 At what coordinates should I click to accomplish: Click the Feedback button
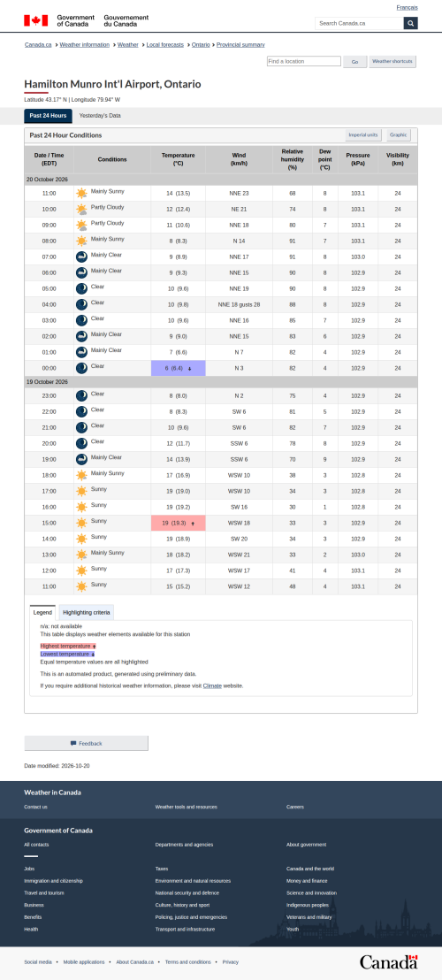pyautogui.click(x=86, y=743)
